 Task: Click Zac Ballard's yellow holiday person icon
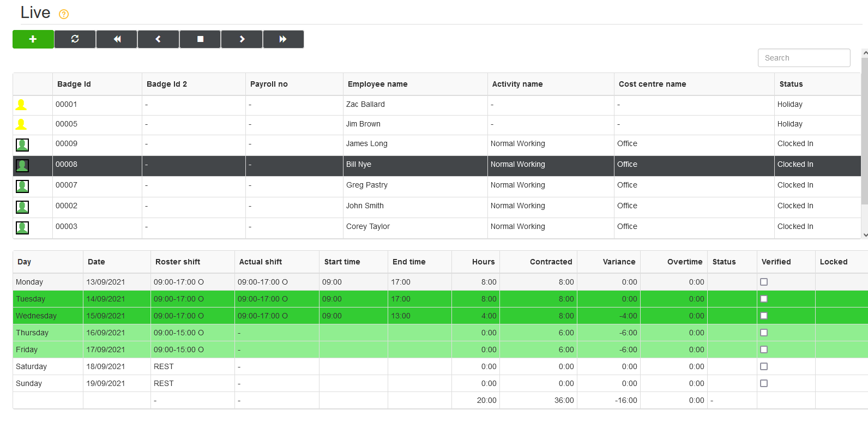(x=21, y=105)
